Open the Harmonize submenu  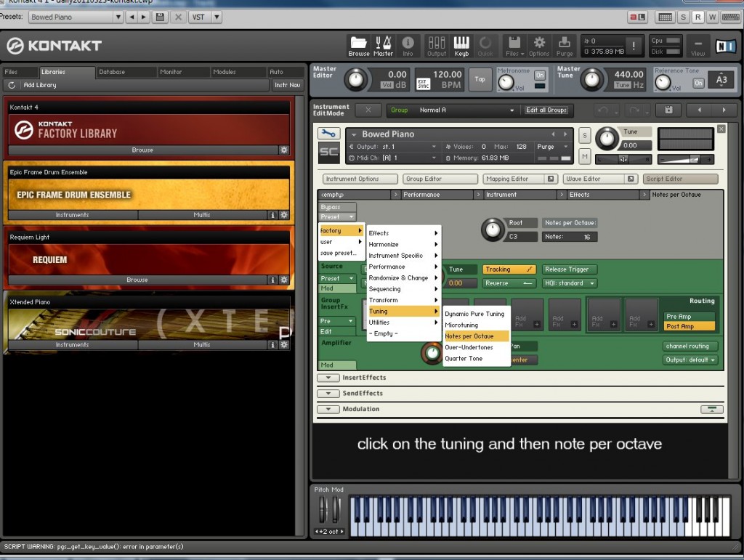point(403,244)
